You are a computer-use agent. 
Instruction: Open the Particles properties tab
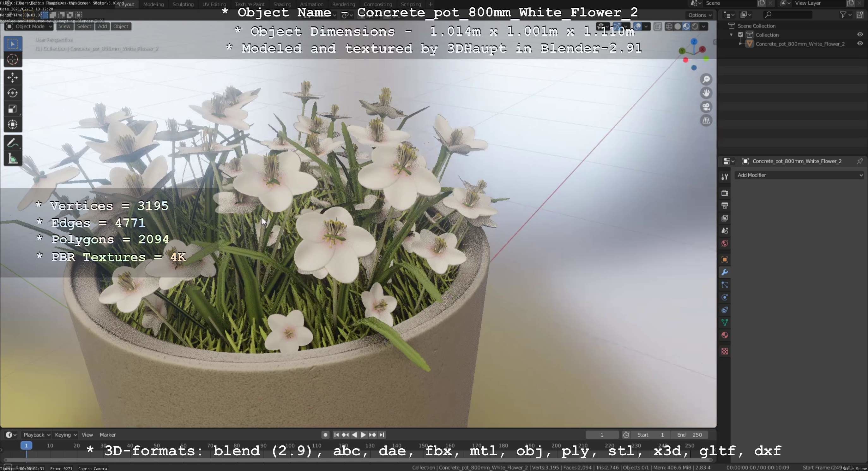tap(725, 285)
